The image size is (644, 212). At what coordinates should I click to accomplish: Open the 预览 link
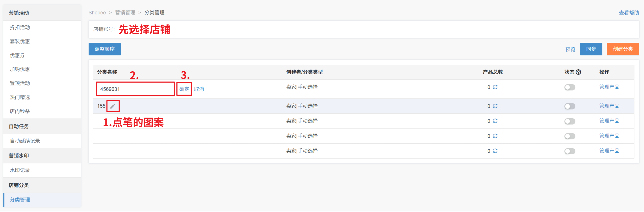(570, 49)
